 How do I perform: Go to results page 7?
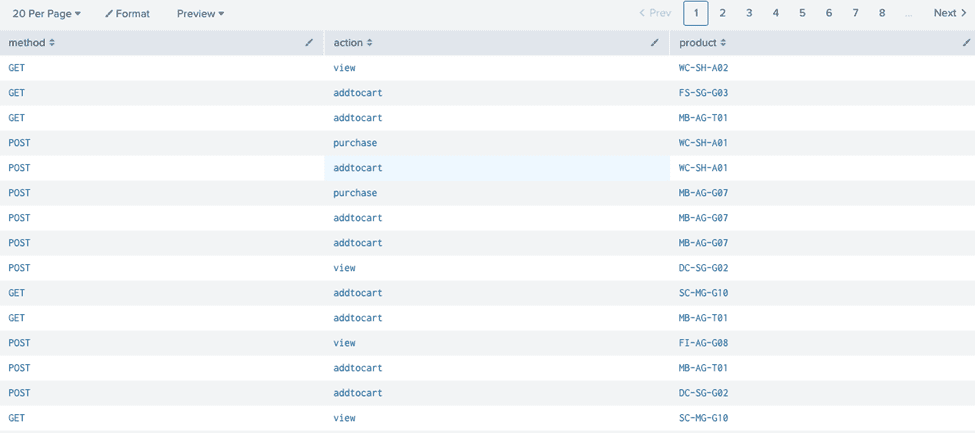856,13
